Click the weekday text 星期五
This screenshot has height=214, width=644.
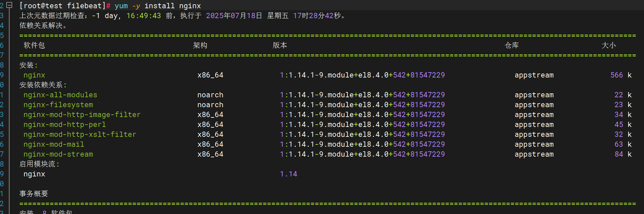(x=278, y=16)
